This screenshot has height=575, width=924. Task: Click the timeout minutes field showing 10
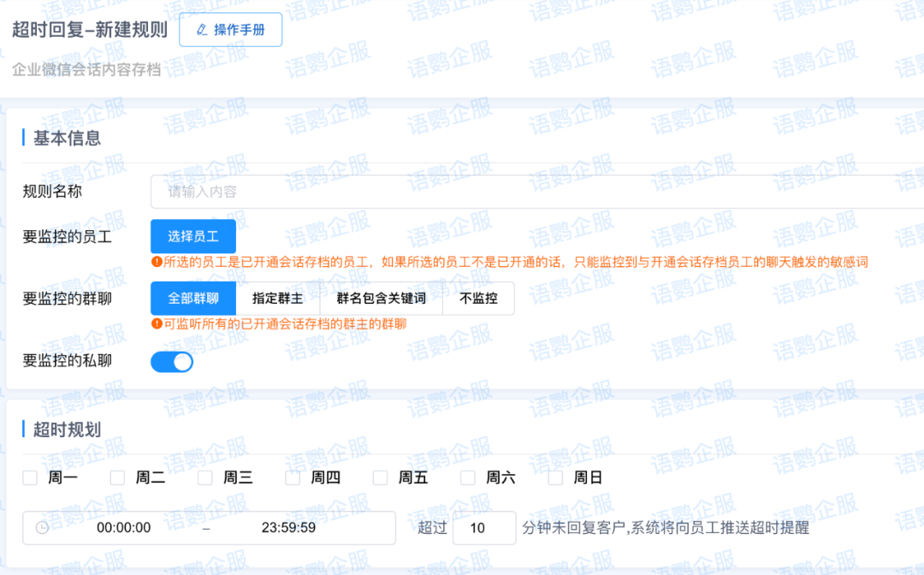click(x=483, y=528)
